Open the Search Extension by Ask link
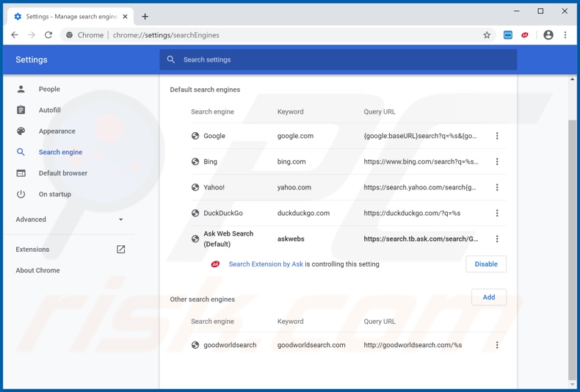Image resolution: width=580 pixels, height=392 pixels. click(x=266, y=264)
